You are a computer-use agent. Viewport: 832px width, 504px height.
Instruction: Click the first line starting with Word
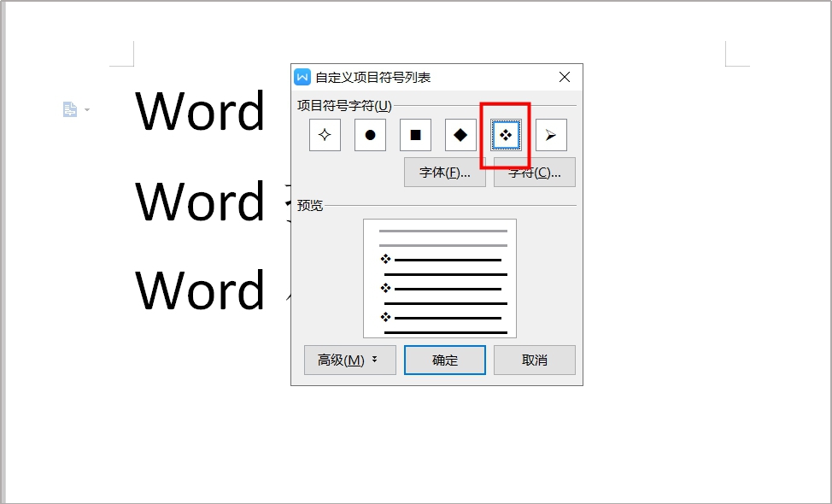click(x=200, y=111)
